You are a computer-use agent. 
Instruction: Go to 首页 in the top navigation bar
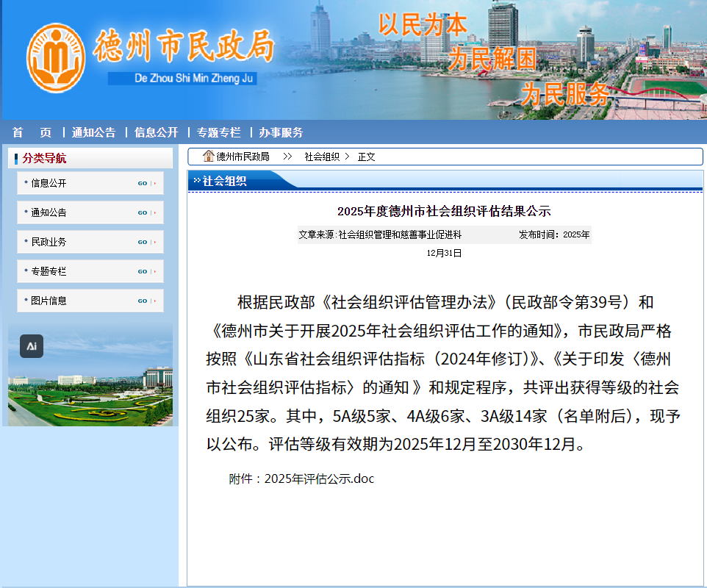tap(32, 132)
